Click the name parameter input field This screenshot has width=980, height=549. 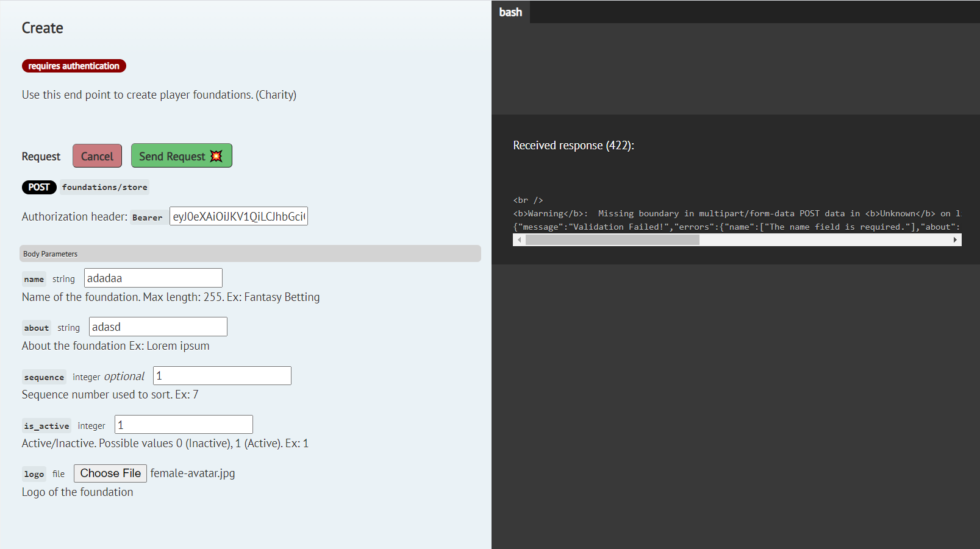[x=153, y=278]
